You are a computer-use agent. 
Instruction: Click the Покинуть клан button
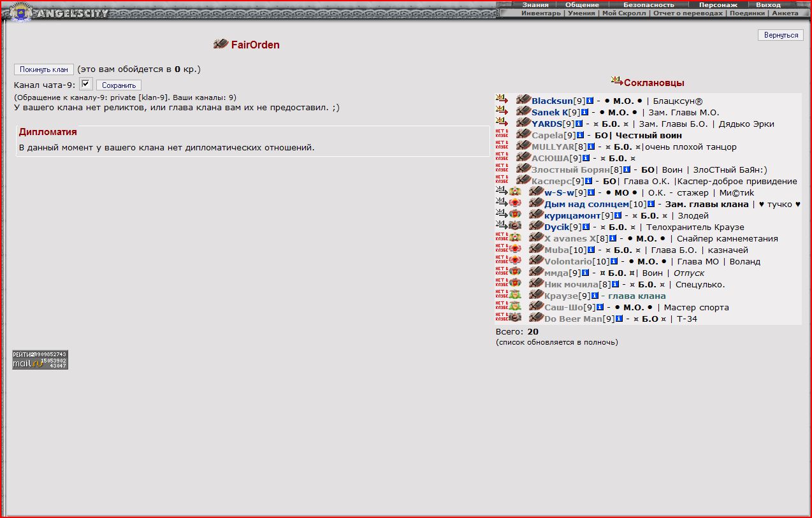(x=44, y=69)
